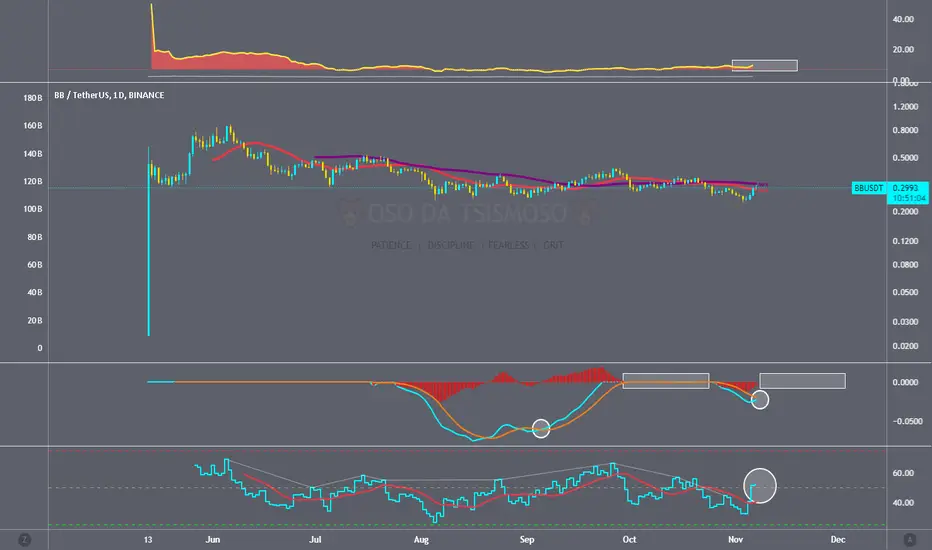Click the Nov label on the time axis
This screenshot has width=932, height=550.
click(735, 539)
